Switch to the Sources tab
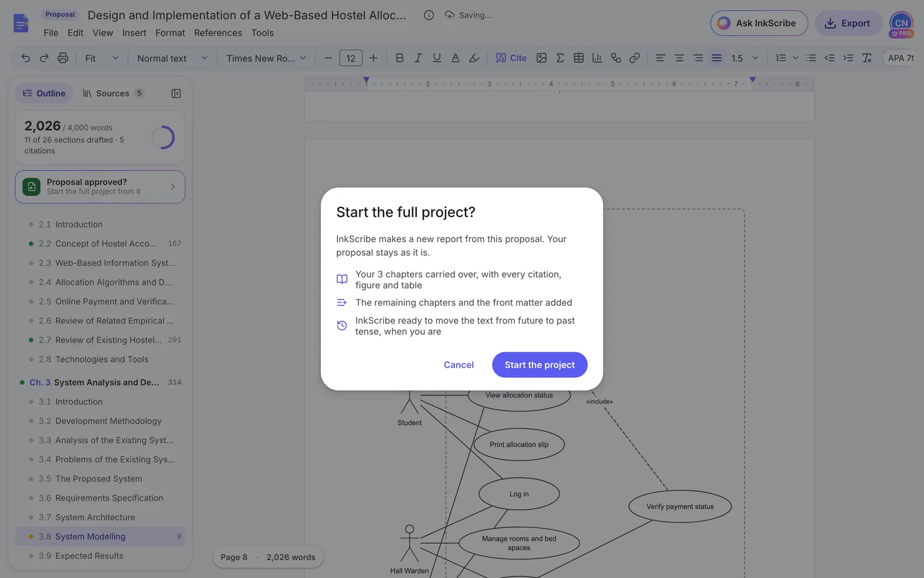Screen dimensions: 924x578 pos(113,93)
